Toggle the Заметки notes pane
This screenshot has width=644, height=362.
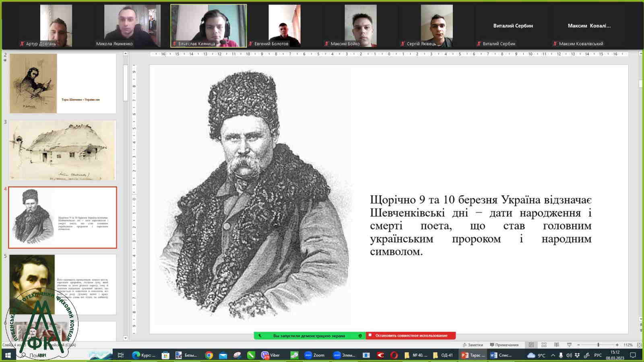(x=473, y=345)
